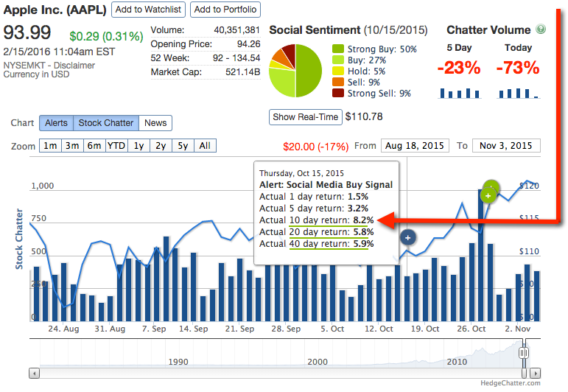This screenshot has height=392, width=568.
Task: Set zoom to 2y
Action: coord(161,146)
